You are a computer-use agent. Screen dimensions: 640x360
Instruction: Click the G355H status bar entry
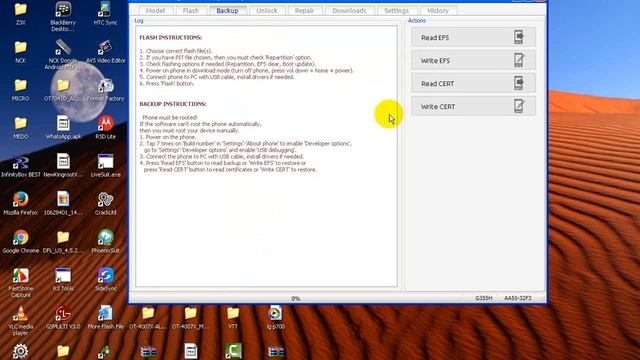pos(484,298)
